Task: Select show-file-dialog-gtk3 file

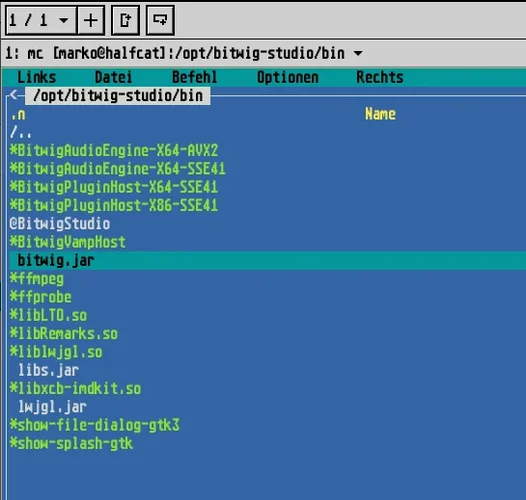Action: pyautogui.click(x=95, y=425)
